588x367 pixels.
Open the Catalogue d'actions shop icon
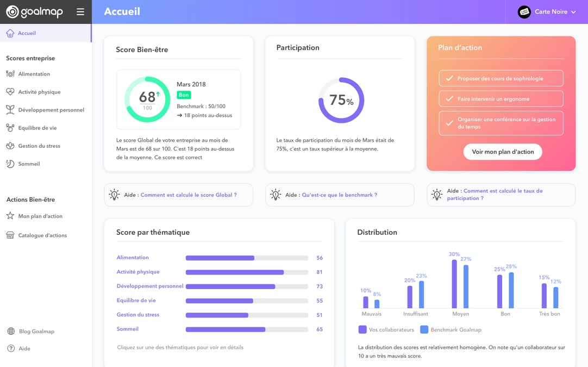pyautogui.click(x=10, y=235)
